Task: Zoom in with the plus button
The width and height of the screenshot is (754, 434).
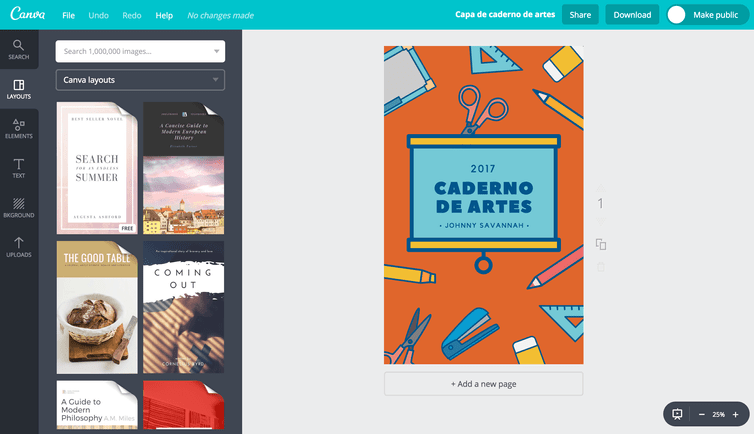Action: point(735,414)
